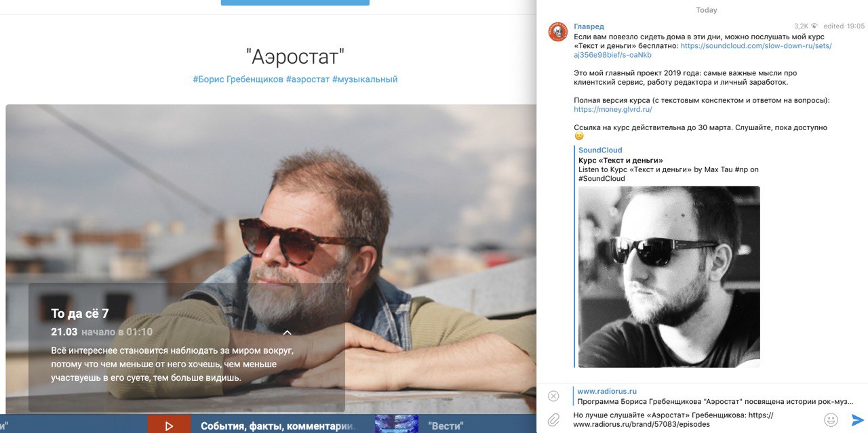Screen dimensions: 868x433
Task: Cancel the radiorus.ru link preview
Action: click(x=553, y=396)
